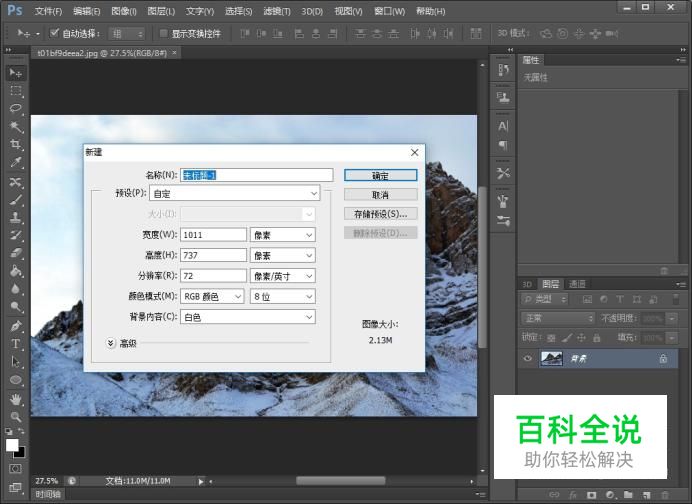Select the Horizontal Type tool
This screenshot has width=692, height=504.
(15, 344)
